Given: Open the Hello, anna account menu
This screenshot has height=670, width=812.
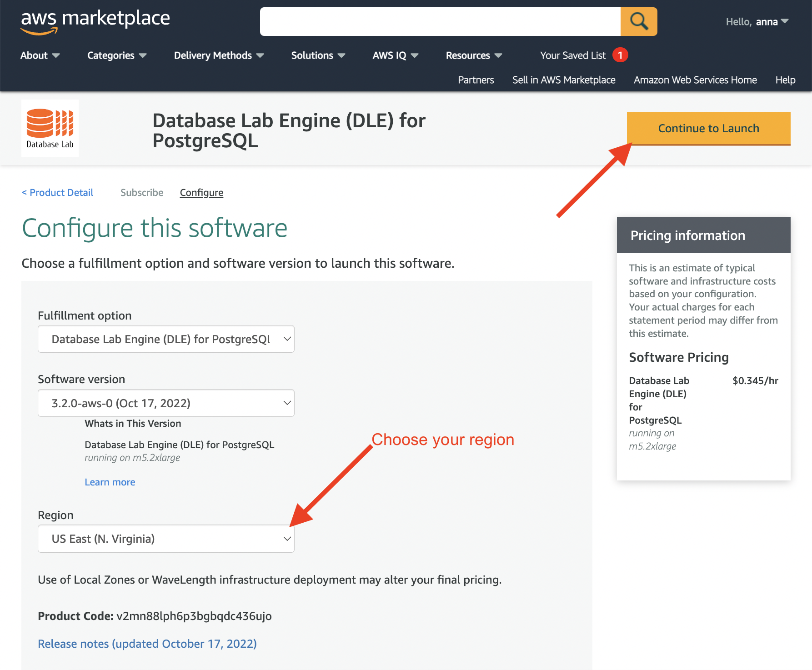Looking at the screenshot, I should [x=757, y=22].
